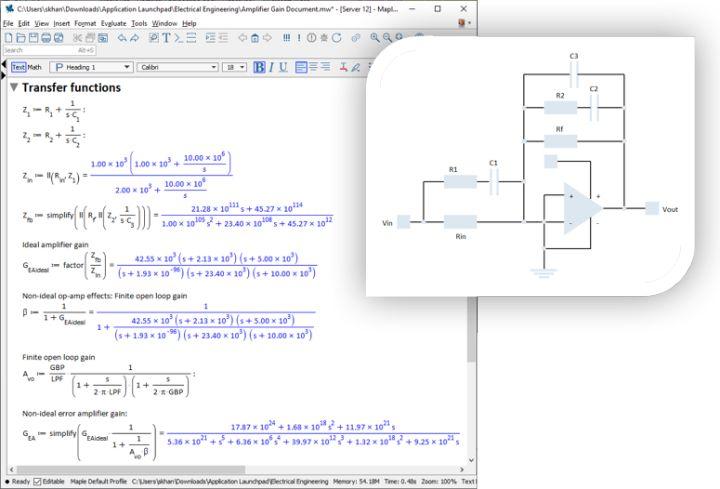Open the Edit menu

[24, 23]
